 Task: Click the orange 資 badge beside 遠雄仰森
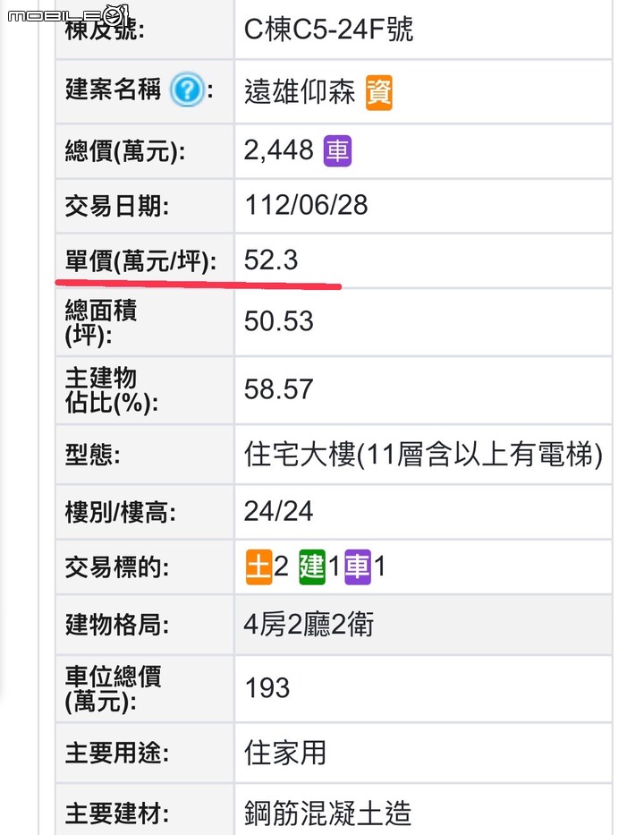coord(379,92)
